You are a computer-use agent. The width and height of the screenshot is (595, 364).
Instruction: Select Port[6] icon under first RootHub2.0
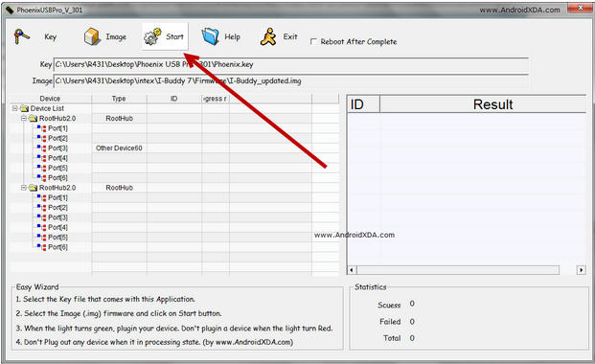point(42,177)
